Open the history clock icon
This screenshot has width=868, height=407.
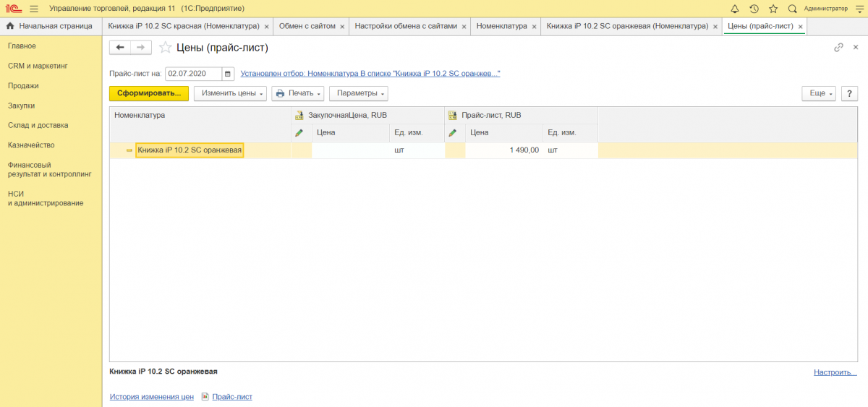tap(754, 9)
